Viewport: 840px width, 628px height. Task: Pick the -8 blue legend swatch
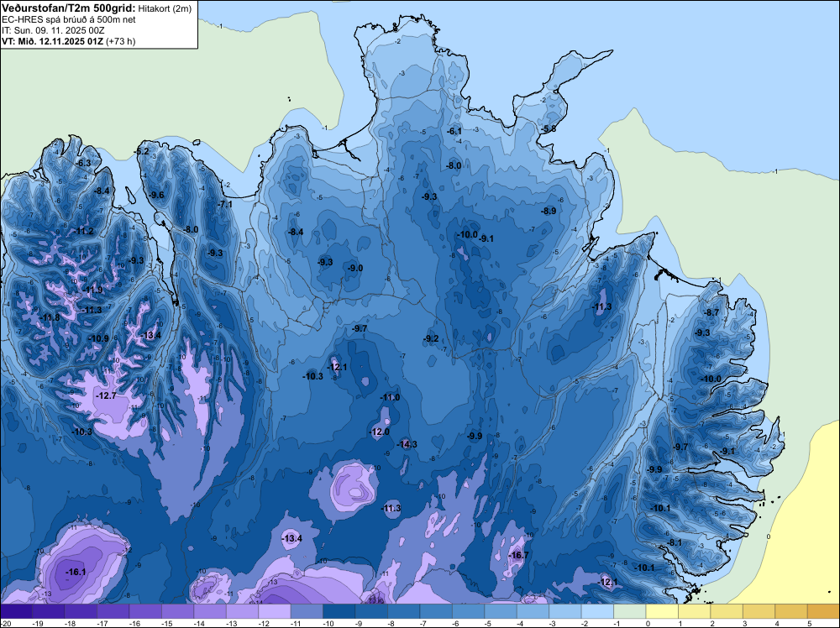point(404,611)
